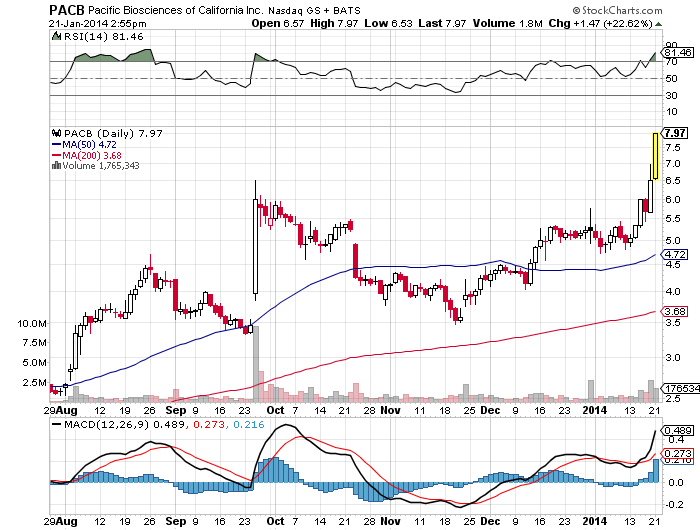Click the 3.68 MA(200) price tag

point(675,311)
